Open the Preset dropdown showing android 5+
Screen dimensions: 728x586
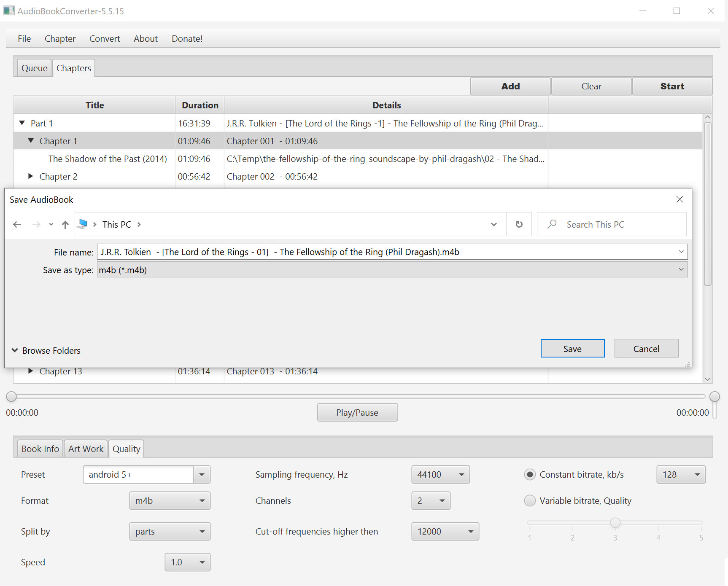click(202, 474)
